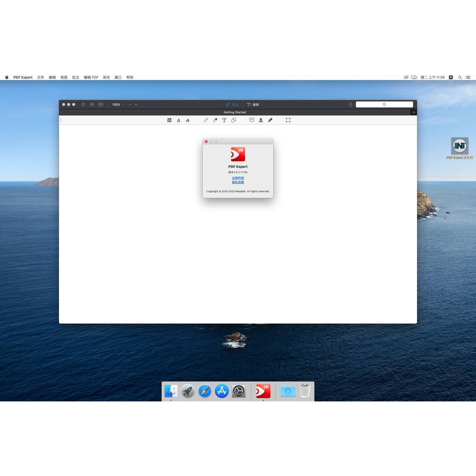Add a note comment
This screenshot has height=476, width=476.
(x=251, y=120)
